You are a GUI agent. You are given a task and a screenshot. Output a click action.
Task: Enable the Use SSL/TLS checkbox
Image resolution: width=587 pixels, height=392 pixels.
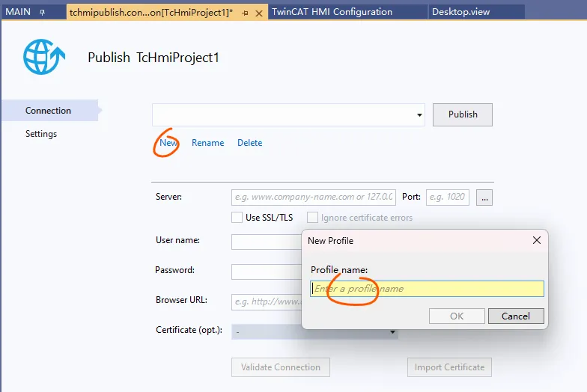[237, 217]
